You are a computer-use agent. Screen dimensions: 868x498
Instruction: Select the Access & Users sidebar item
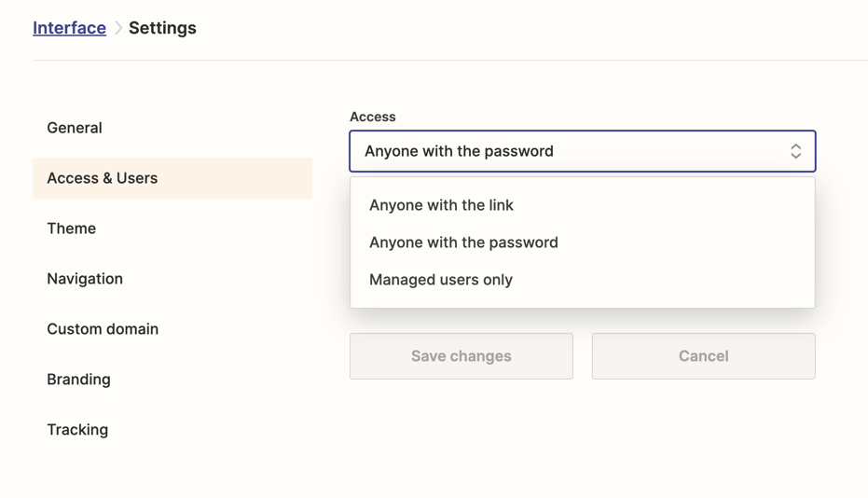coord(103,178)
